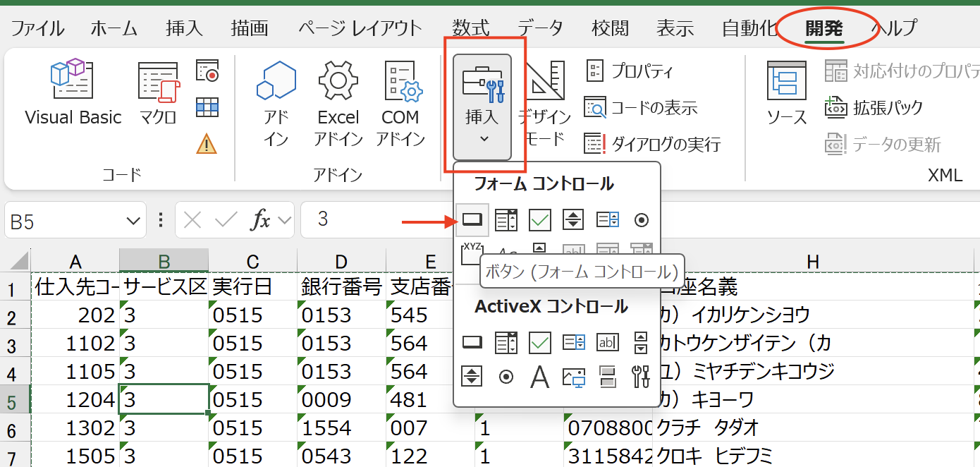This screenshot has width=980, height=467.
Task: Click the コードの表示 button
Action: tap(641, 108)
